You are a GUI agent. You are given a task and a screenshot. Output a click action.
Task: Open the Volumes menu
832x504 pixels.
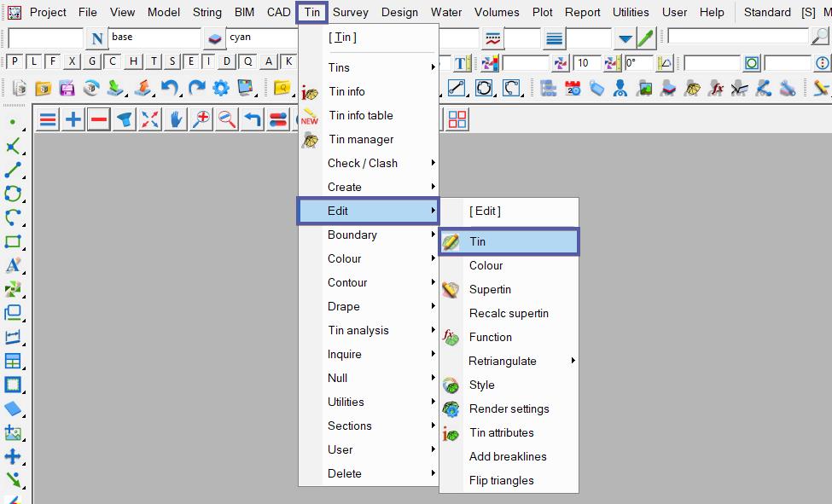[497, 12]
